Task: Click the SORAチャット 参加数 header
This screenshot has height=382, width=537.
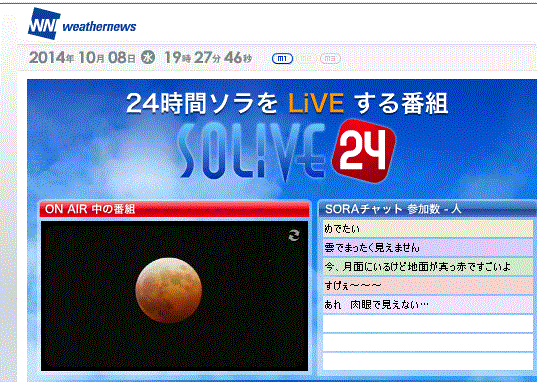Action: pos(427,209)
